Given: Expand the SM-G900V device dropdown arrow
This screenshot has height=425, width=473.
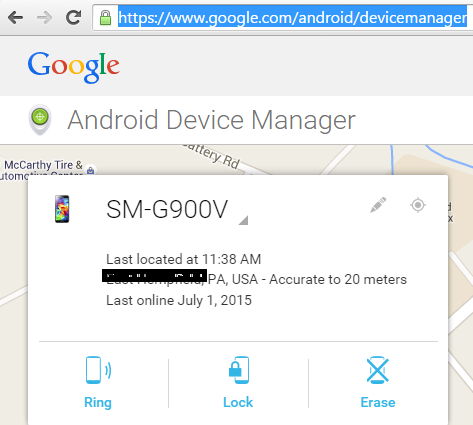Looking at the screenshot, I should (x=244, y=220).
